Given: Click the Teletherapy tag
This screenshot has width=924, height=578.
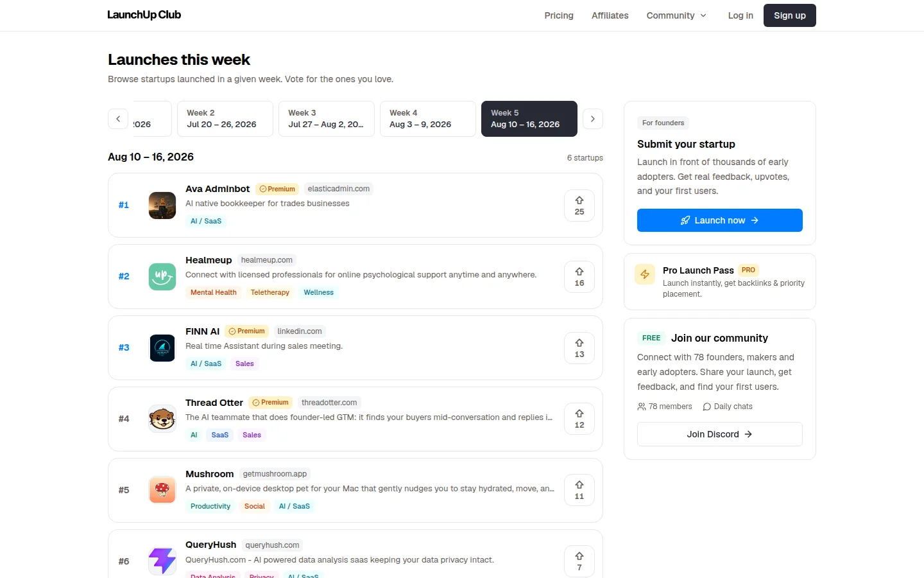Looking at the screenshot, I should (270, 292).
